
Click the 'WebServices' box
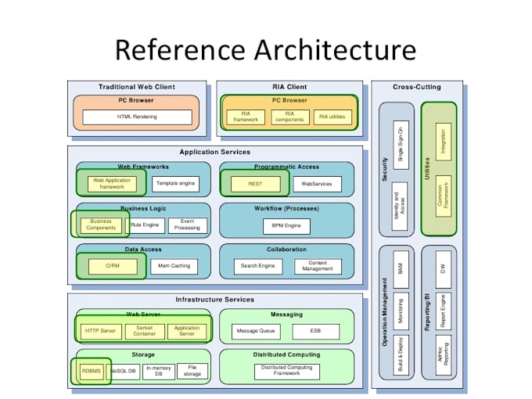tap(317, 184)
